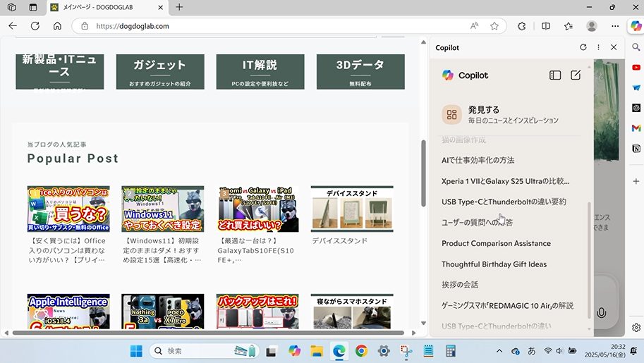Open Copilot pane more options menu
Screen dimensions: 644x363
point(598,47)
